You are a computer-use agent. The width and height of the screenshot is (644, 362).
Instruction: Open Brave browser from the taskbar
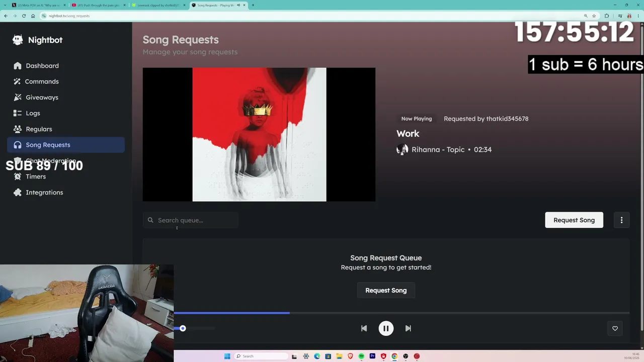[x=350, y=356]
